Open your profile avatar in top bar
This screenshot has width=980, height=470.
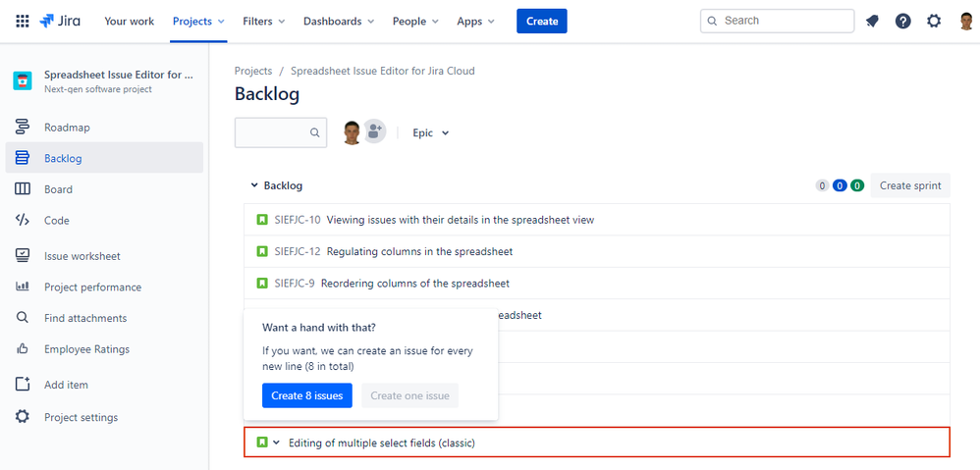point(965,22)
